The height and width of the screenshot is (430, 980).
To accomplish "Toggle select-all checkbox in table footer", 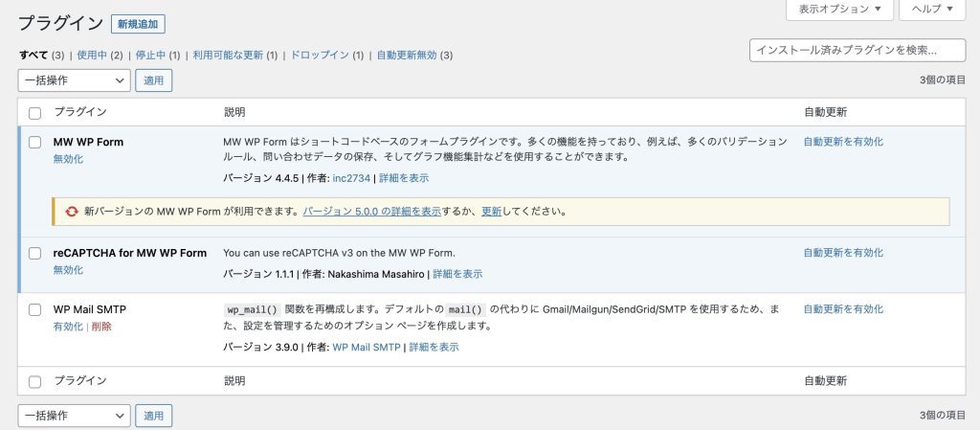I will coord(35,381).
